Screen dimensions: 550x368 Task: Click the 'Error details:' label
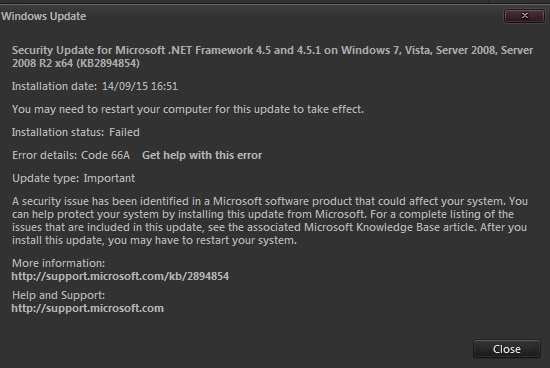(45, 155)
